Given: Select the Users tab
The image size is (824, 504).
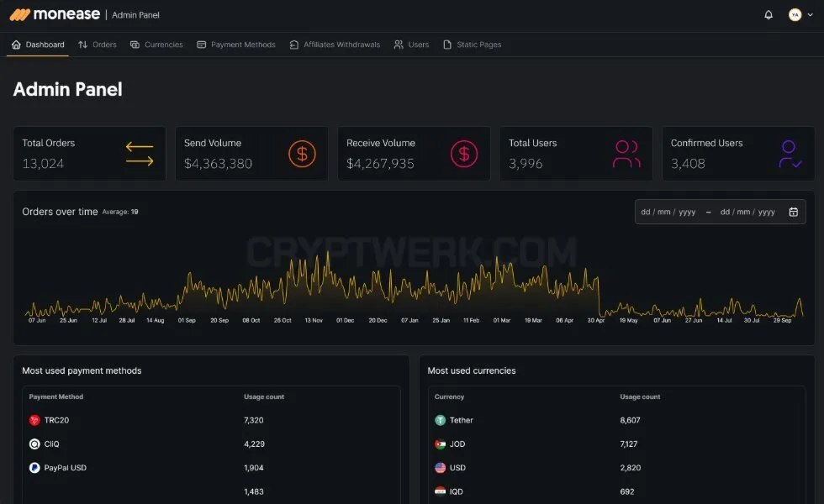Looking at the screenshot, I should 411,45.
